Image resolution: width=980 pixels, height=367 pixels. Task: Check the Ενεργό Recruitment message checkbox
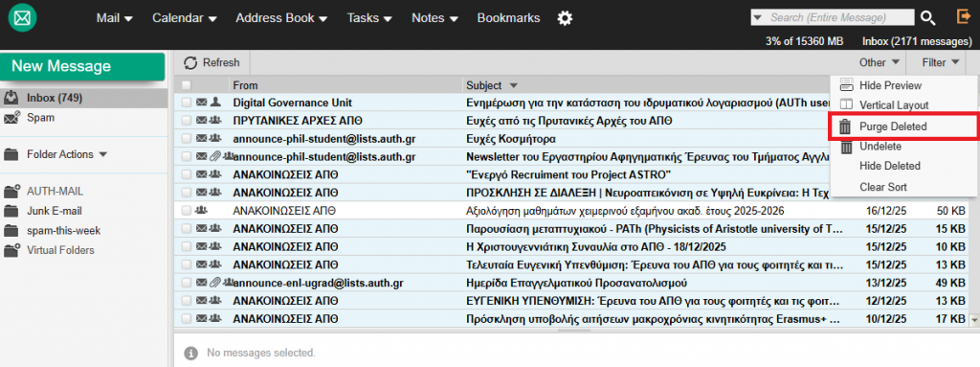point(187,174)
